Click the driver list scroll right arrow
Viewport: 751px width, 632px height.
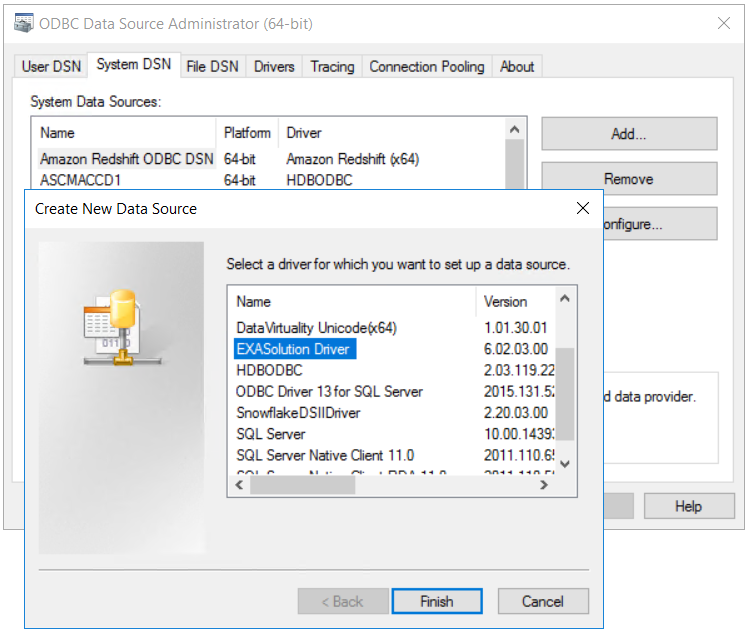(544, 485)
